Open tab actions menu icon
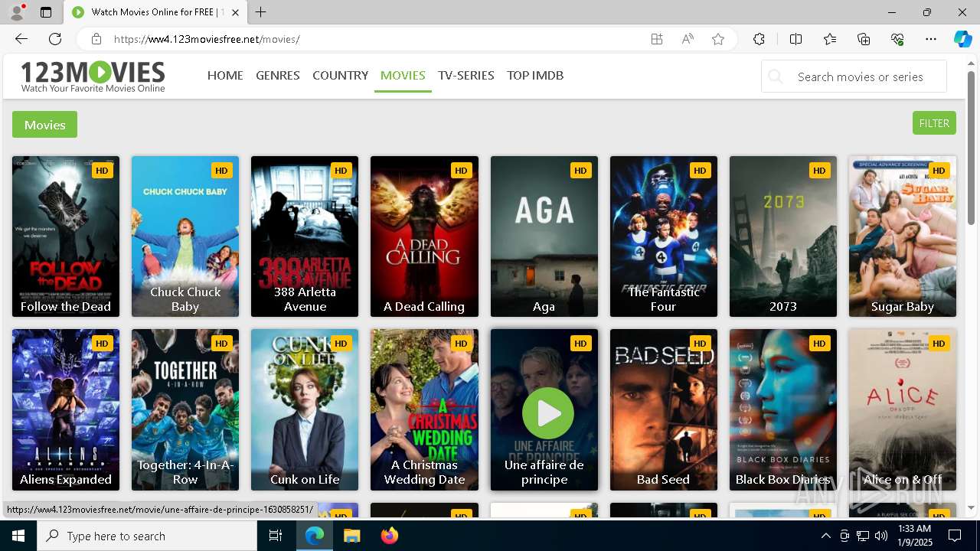Image resolution: width=980 pixels, height=551 pixels. [46, 12]
